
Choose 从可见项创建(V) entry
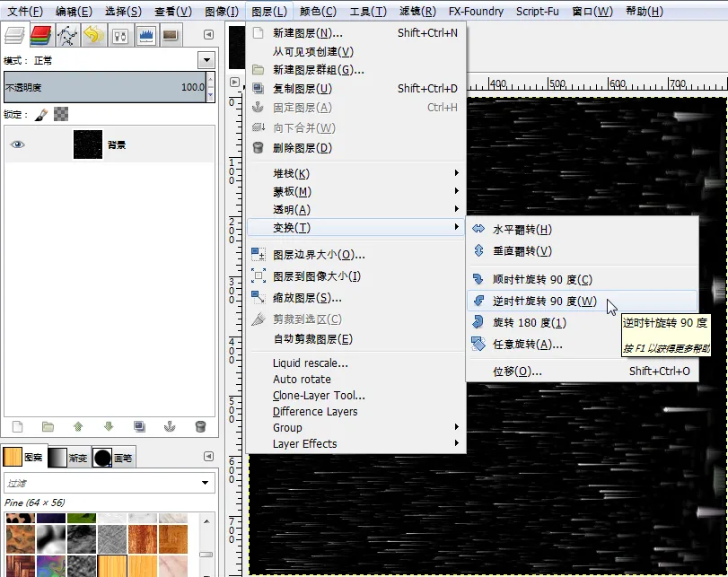(355, 51)
